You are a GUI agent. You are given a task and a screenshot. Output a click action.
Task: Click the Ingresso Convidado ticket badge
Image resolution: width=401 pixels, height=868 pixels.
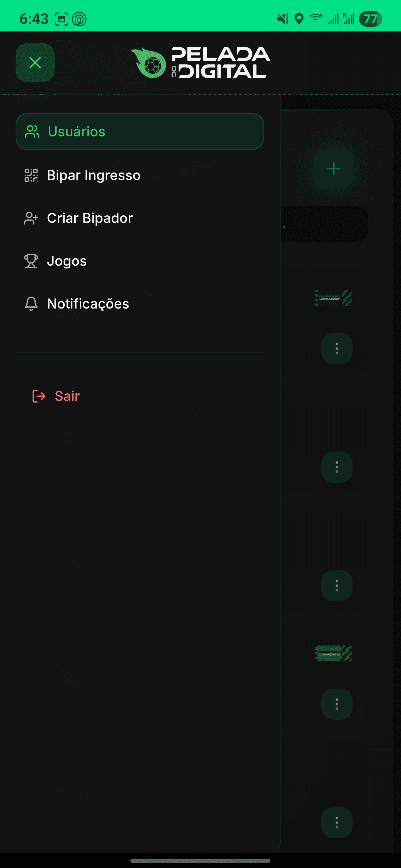pyautogui.click(x=333, y=653)
